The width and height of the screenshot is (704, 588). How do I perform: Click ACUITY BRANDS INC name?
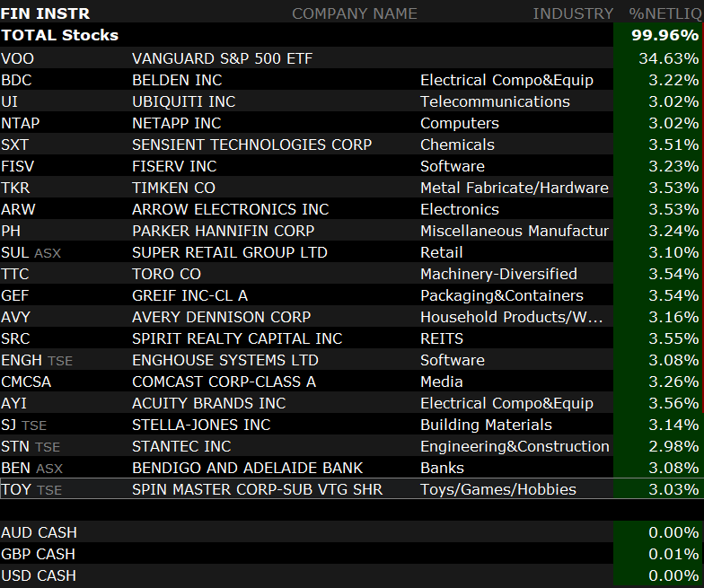208,403
